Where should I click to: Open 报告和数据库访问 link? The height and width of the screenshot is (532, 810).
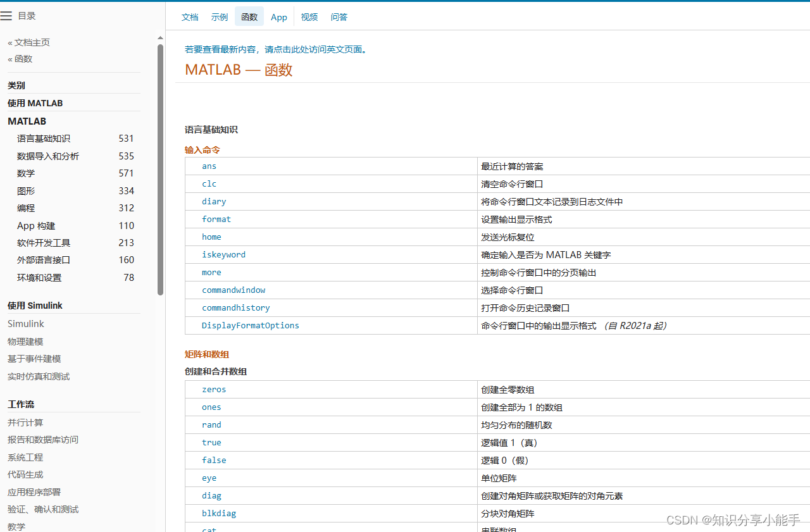pyautogui.click(x=43, y=440)
